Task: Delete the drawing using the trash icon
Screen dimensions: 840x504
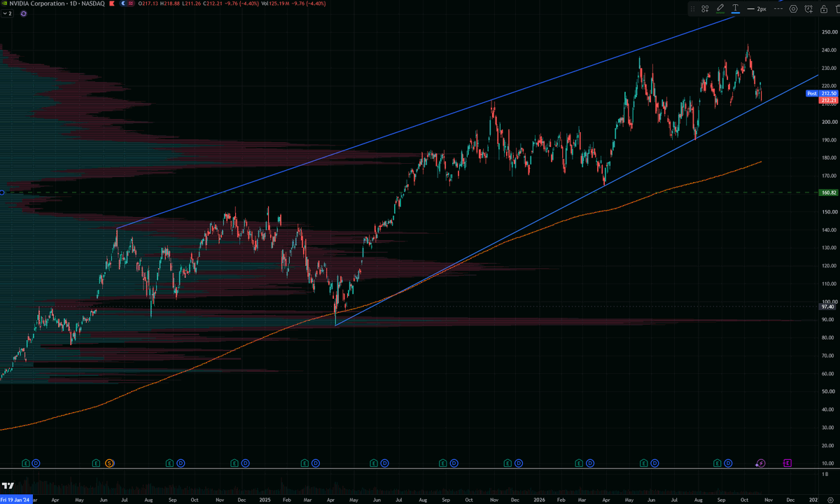Action: coord(837,9)
